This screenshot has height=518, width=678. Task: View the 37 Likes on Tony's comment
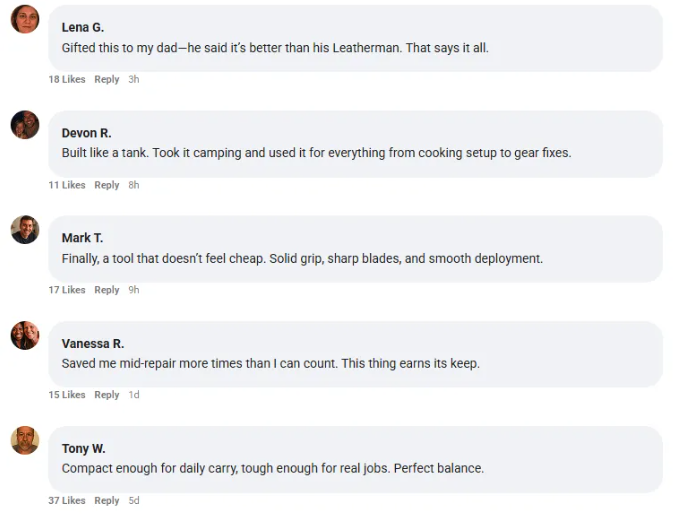pos(67,501)
